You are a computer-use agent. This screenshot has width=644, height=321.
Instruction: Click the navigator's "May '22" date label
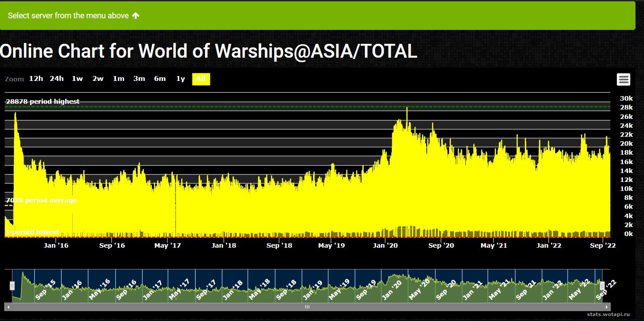579,290
